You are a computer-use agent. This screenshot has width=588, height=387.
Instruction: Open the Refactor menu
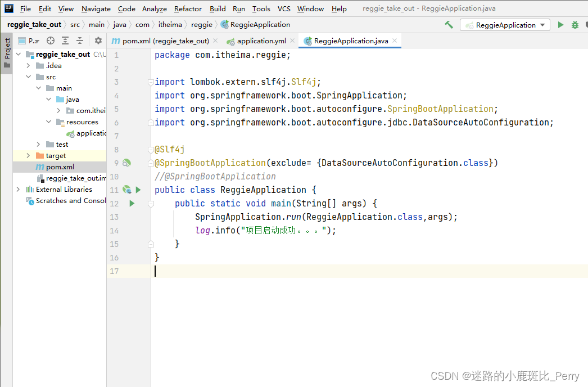(x=187, y=8)
